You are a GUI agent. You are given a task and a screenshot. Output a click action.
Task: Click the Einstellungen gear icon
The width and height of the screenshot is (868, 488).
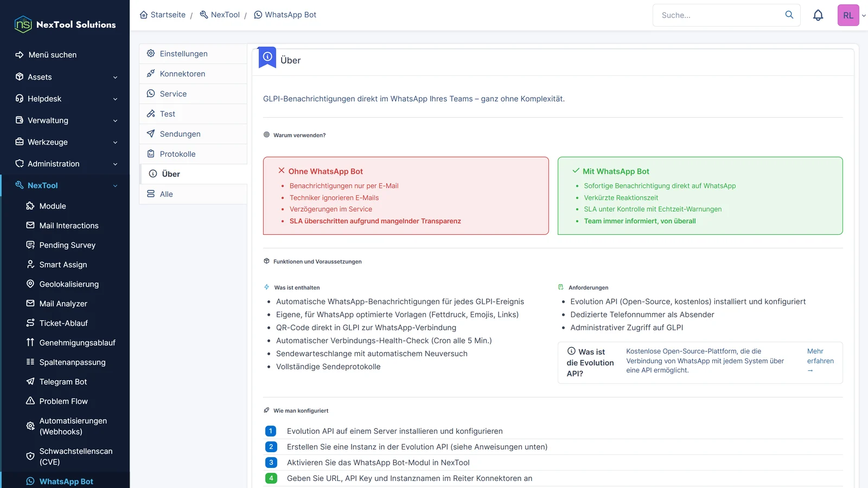click(151, 53)
